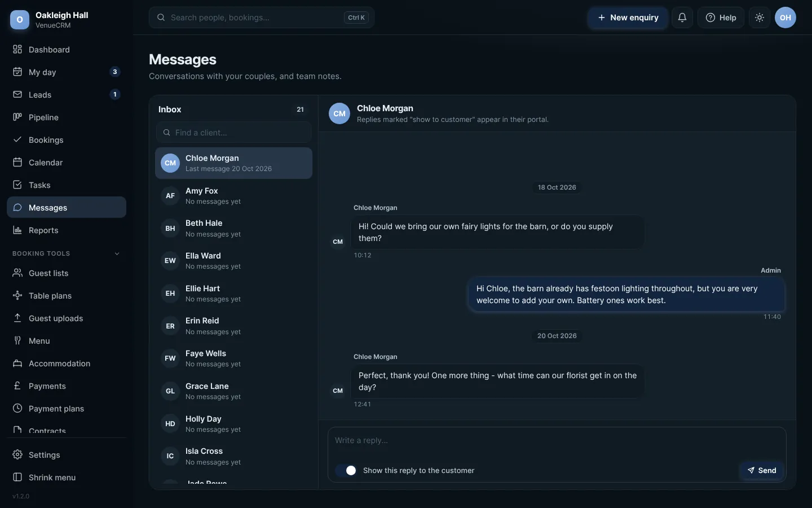Screen dimensions: 812x508
Task: Click the Search people, bookings field
Action: pos(262,17)
